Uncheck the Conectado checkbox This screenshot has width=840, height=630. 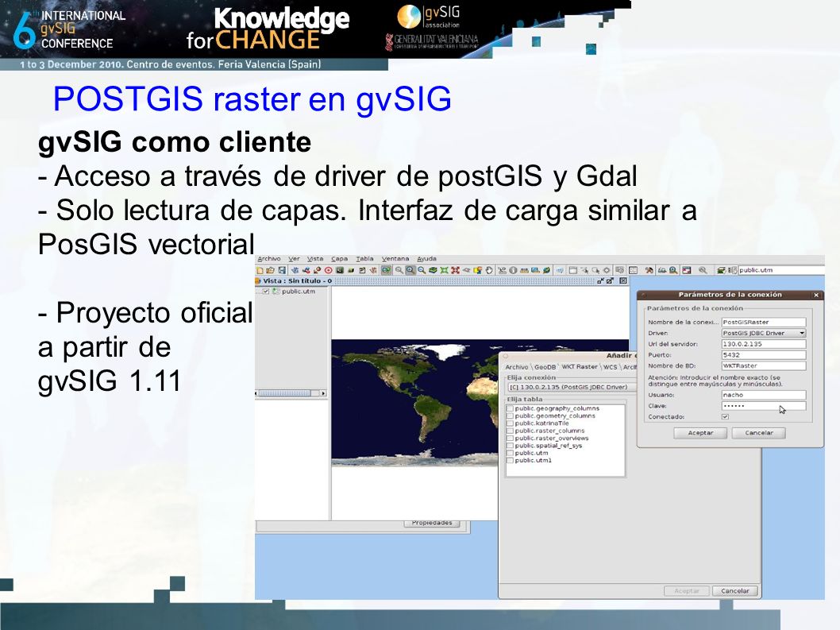point(725,416)
